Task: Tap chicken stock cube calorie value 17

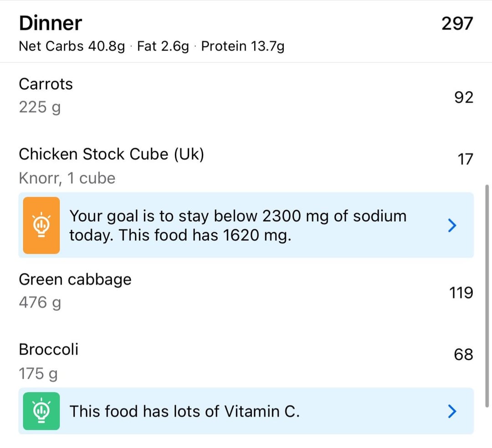Action: 465,159
